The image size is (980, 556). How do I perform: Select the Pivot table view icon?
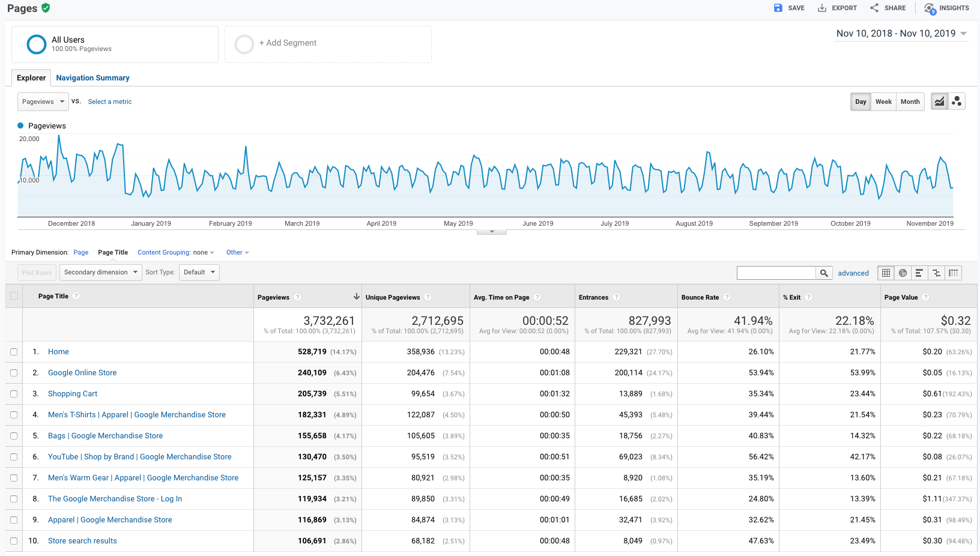click(x=953, y=273)
